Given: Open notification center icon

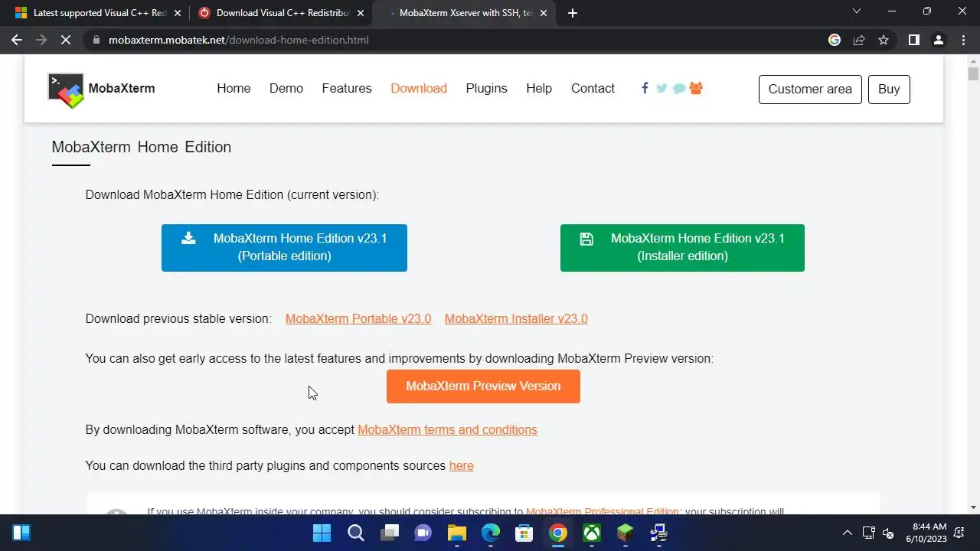Looking at the screenshot, I should pyautogui.click(x=959, y=533).
